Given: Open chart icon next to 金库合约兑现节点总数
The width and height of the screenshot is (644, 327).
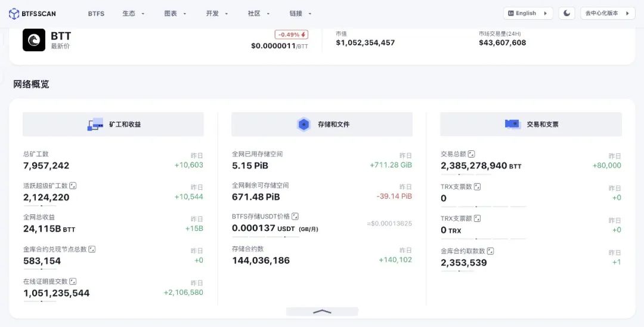Looking at the screenshot, I should (92, 249).
